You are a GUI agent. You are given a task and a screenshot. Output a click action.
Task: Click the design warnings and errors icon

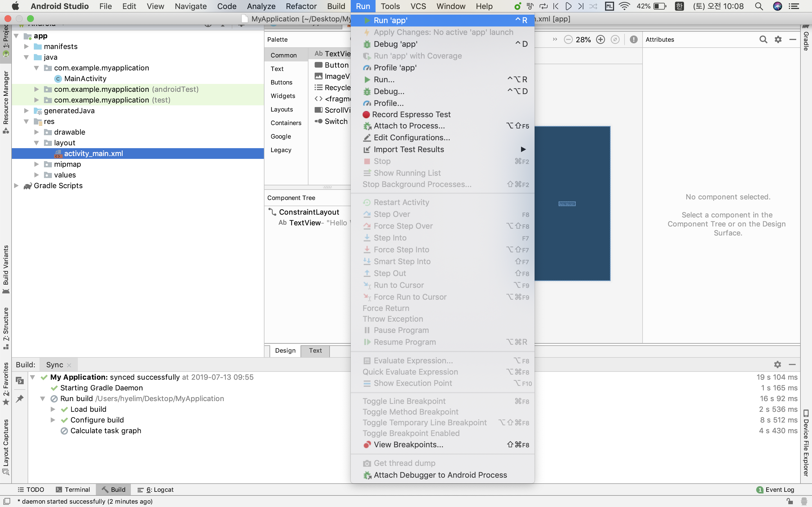(x=633, y=39)
